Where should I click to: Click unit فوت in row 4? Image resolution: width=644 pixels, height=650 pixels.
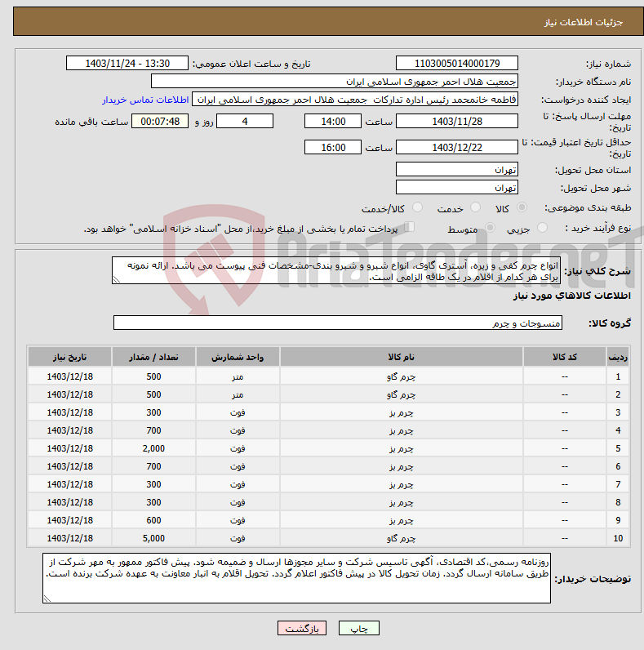coord(238,430)
